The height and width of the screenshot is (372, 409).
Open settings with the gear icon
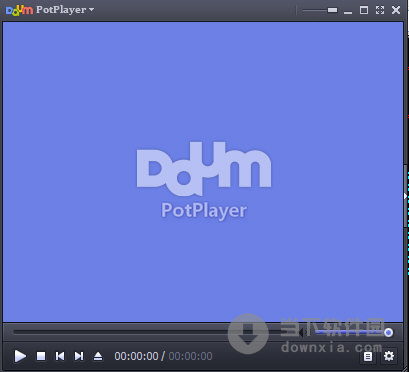click(389, 356)
